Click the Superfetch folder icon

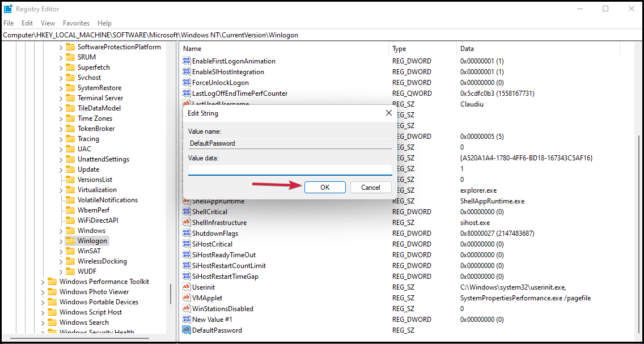[70, 67]
